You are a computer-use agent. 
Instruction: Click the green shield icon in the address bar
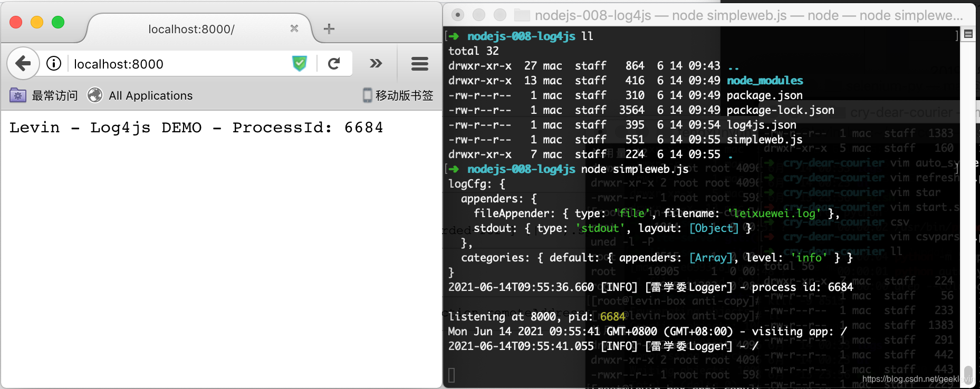300,64
